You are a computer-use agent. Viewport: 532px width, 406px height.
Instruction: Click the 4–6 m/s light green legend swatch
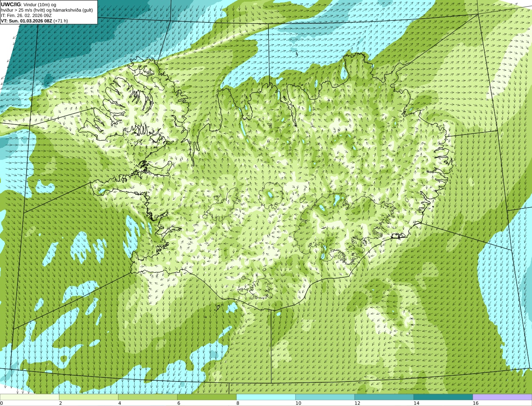pos(148,397)
